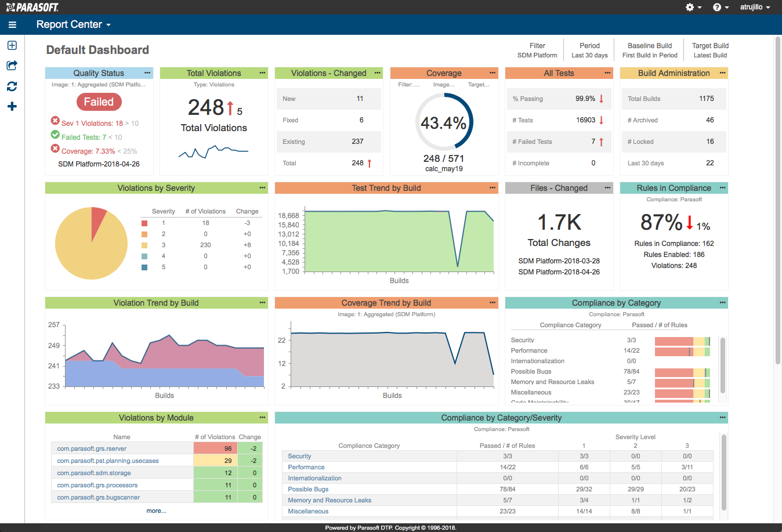Click the Violations by Severity pie chart
The height and width of the screenshot is (532, 782).
tap(91, 243)
